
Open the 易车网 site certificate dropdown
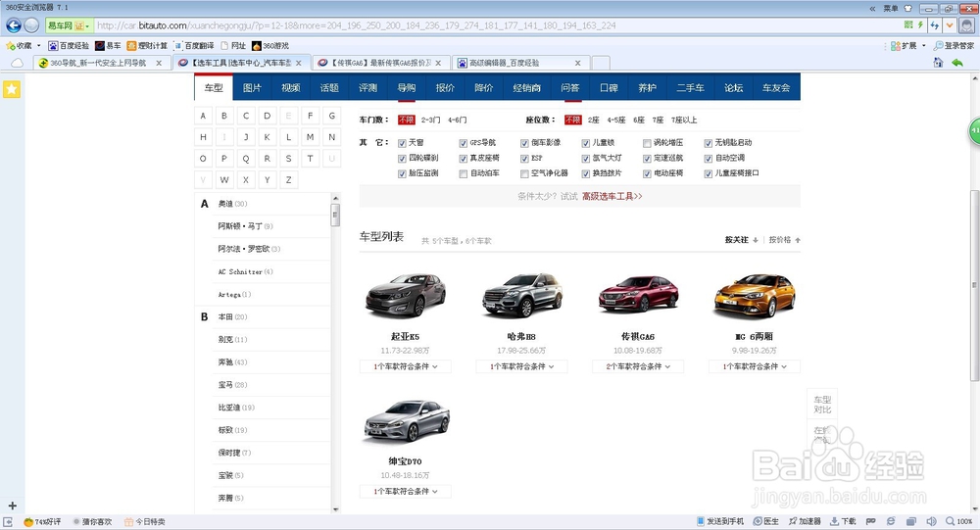(69, 25)
